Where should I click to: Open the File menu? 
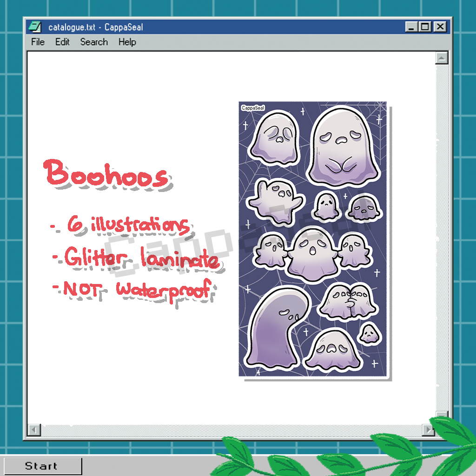pyautogui.click(x=38, y=42)
